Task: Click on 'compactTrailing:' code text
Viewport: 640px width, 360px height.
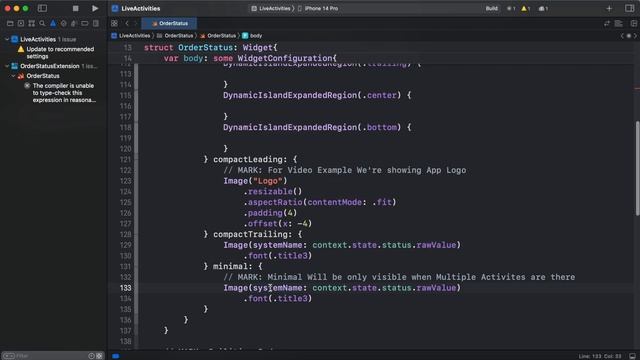Action: click(x=253, y=234)
